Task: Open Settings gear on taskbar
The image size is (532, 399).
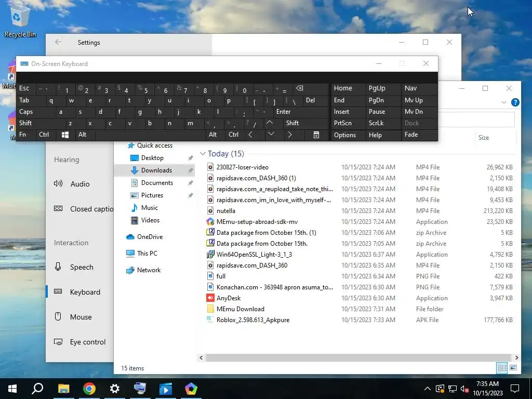Action: 115,389
